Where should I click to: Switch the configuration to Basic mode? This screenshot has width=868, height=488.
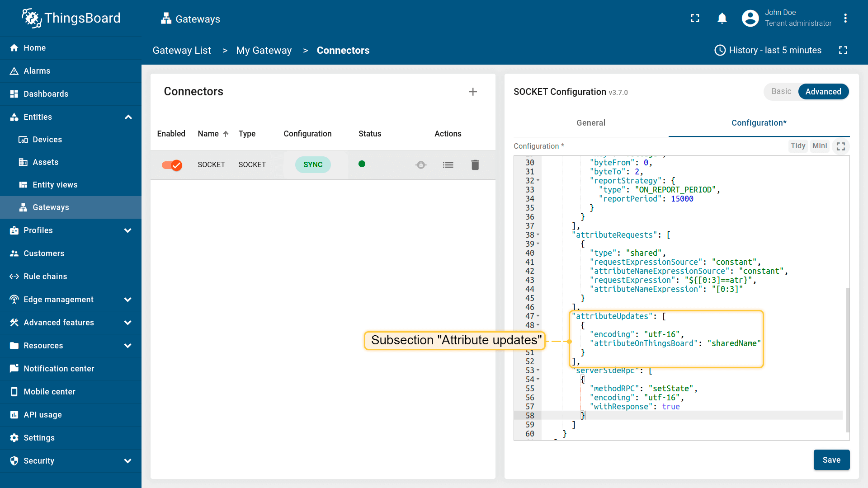point(781,92)
